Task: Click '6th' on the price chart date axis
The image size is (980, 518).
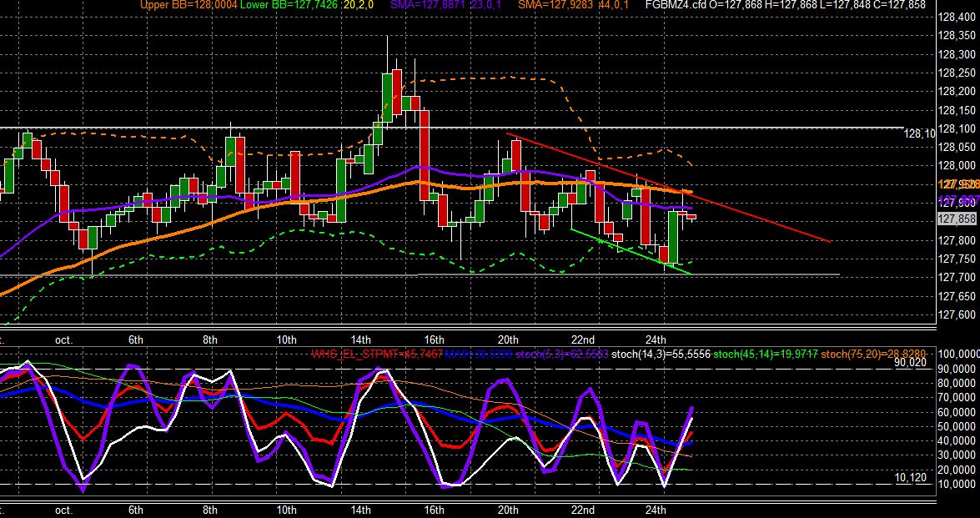Action: tap(136, 340)
